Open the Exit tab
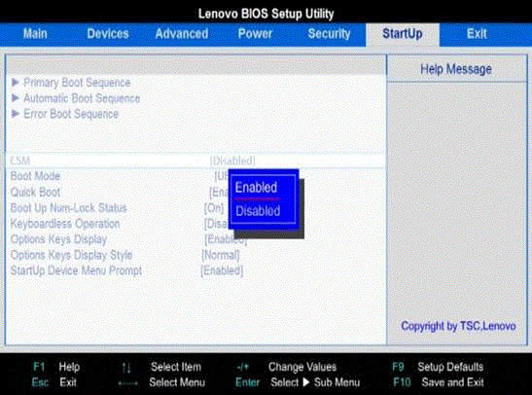This screenshot has height=395, width=532. coord(477,34)
